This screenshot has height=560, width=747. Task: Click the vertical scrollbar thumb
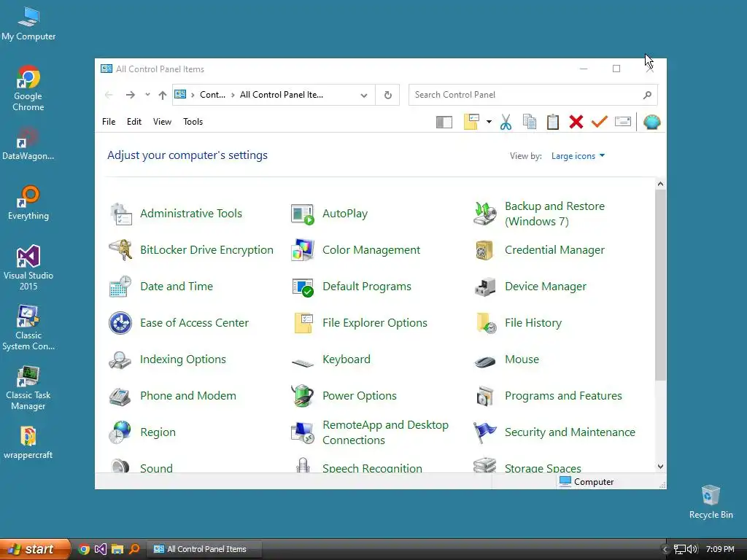(x=660, y=285)
